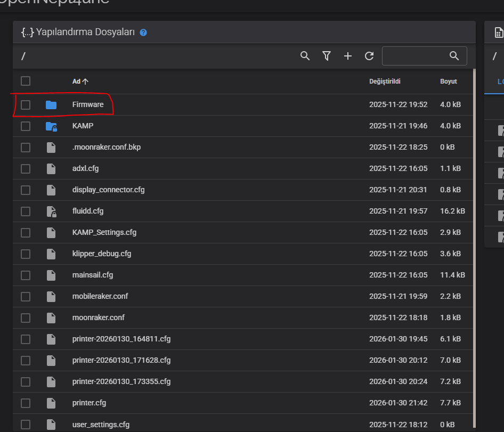Click the file list vertical scrollbar
The width and height of the screenshot is (504, 432).
tap(474, 248)
